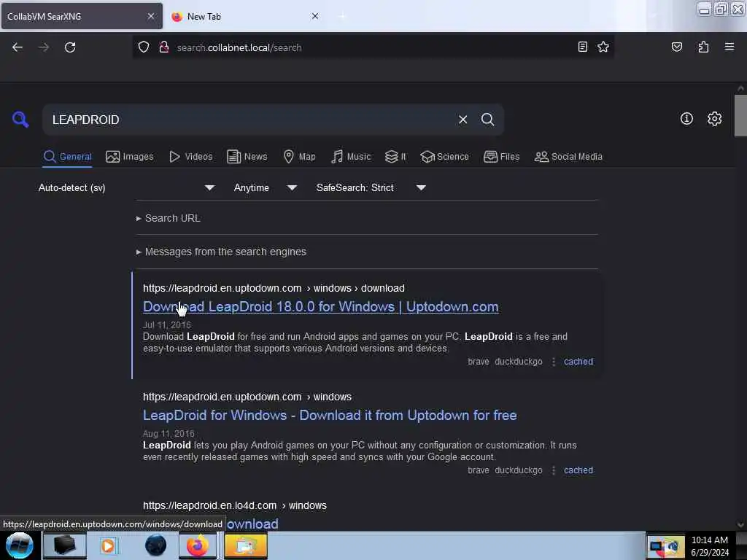Select the New Tab browser tab

(x=245, y=16)
